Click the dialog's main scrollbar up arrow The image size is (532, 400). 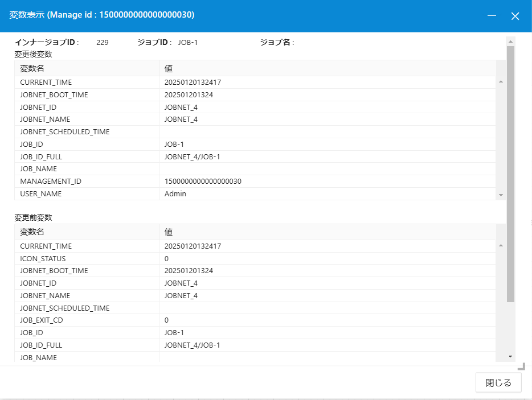point(510,42)
